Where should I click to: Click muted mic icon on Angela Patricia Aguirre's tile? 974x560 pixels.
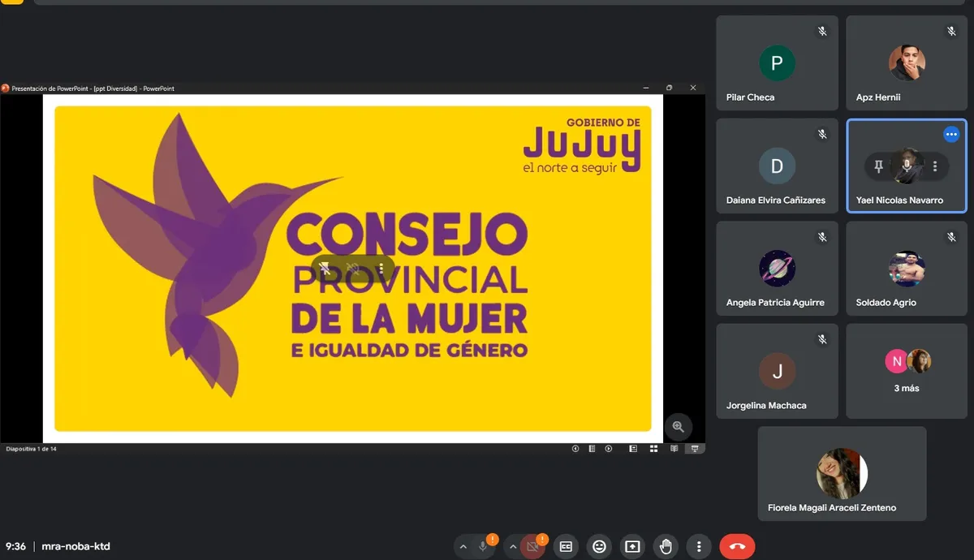click(x=822, y=237)
